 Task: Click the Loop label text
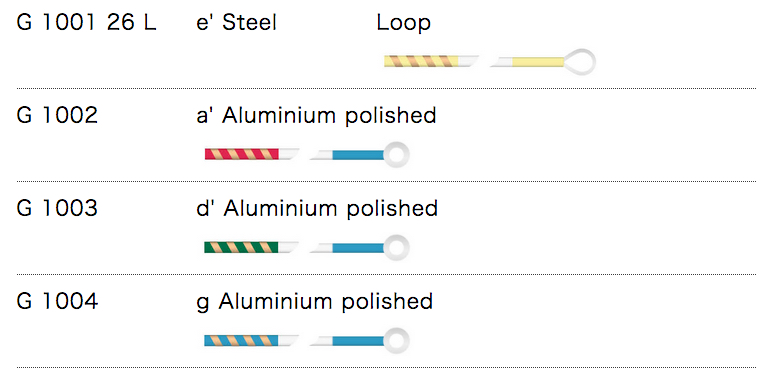404,23
